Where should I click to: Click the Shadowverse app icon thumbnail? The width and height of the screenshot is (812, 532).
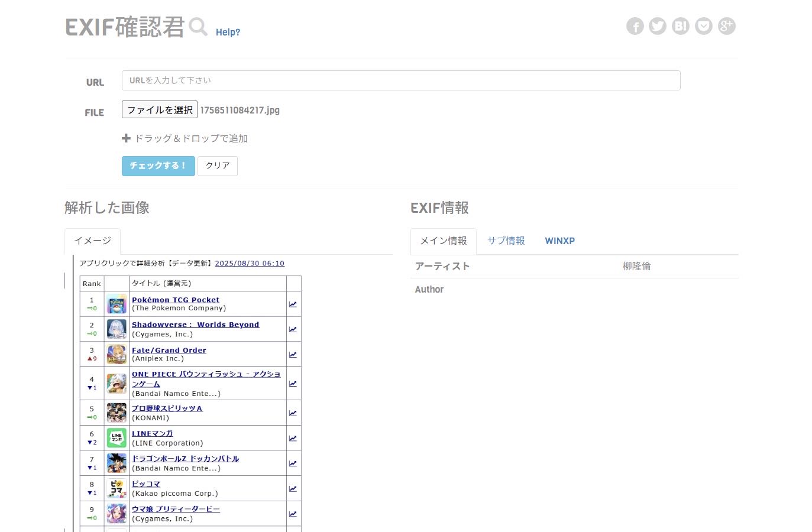tap(117, 329)
